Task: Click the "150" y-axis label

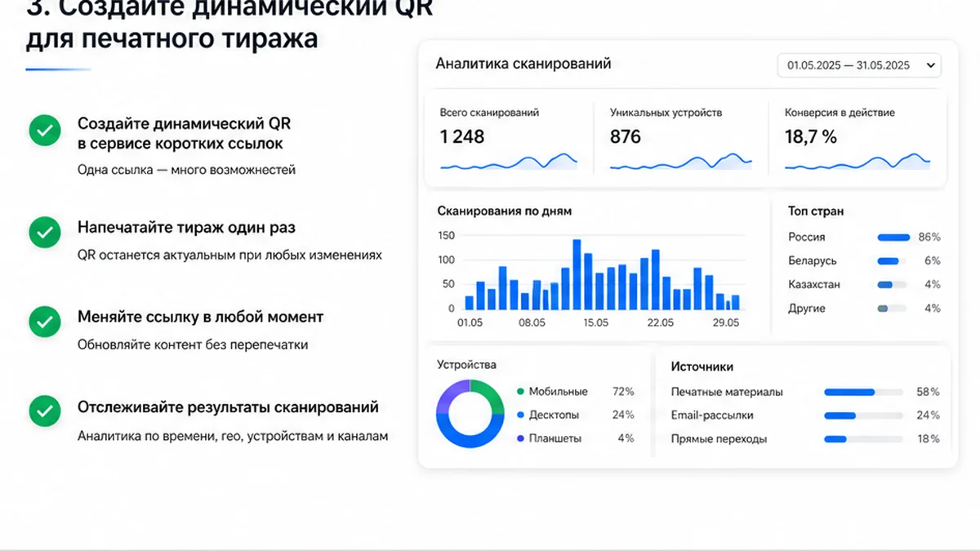Action: 446,236
